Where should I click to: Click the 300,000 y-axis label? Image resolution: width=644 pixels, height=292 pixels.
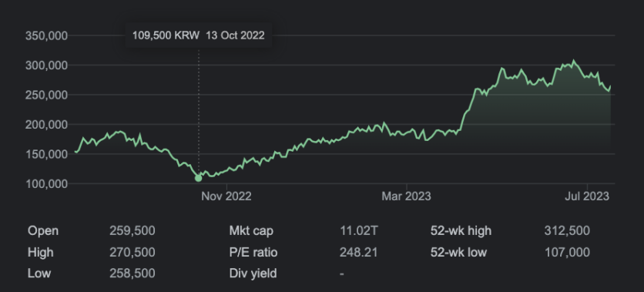point(46,65)
